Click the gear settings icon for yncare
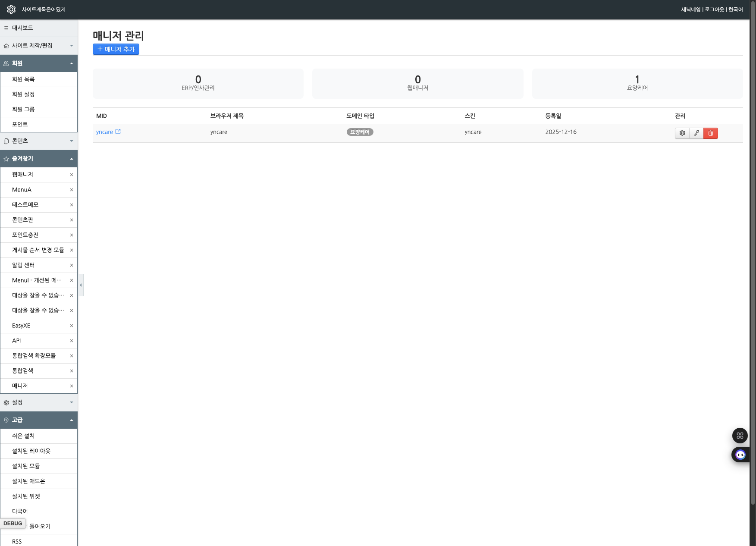This screenshot has width=756, height=546. pos(682,133)
